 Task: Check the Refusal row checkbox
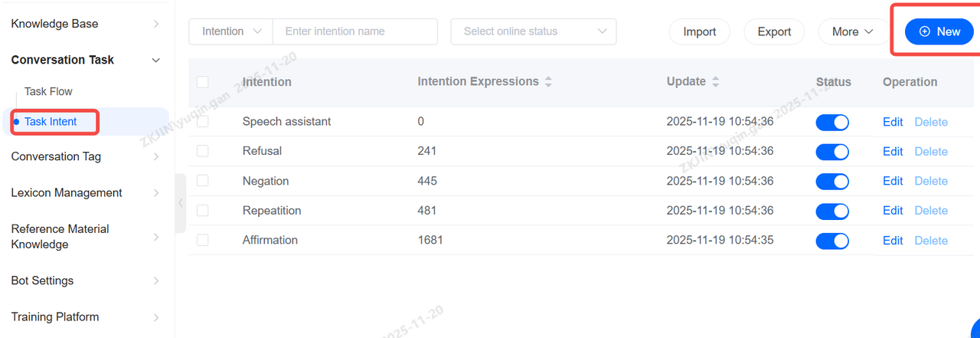[202, 151]
